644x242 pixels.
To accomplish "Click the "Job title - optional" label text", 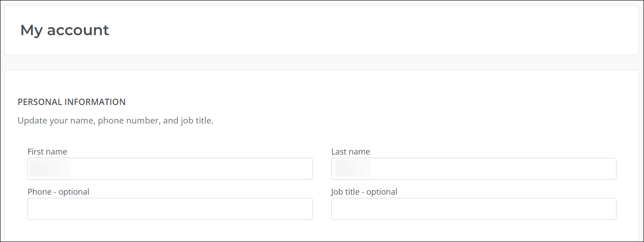I will 364,192.
